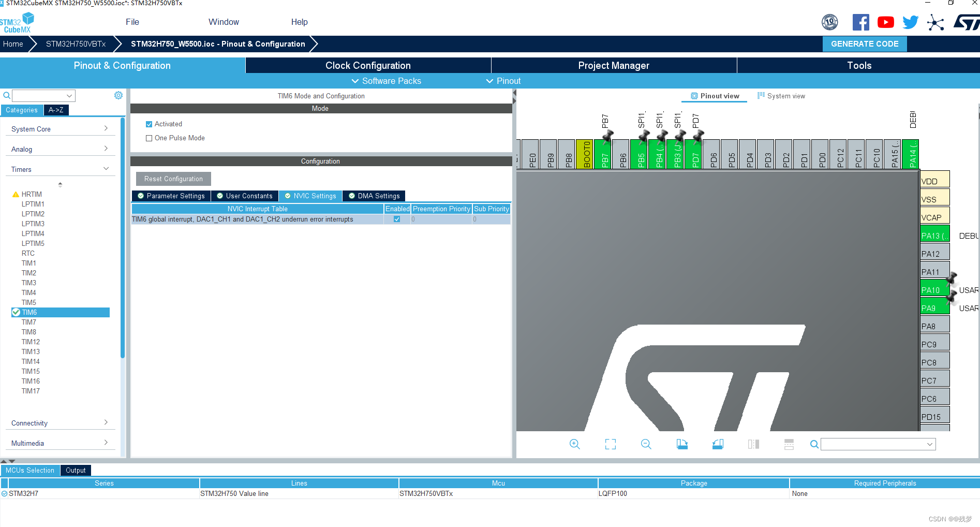Screen dimensions: 980x527
Task: Click the 10-year anniversary badge icon
Action: coord(830,22)
